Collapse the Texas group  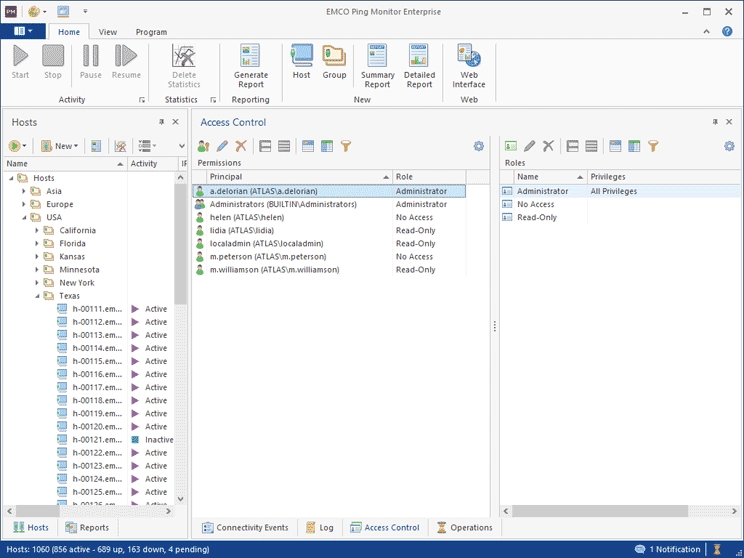37,296
